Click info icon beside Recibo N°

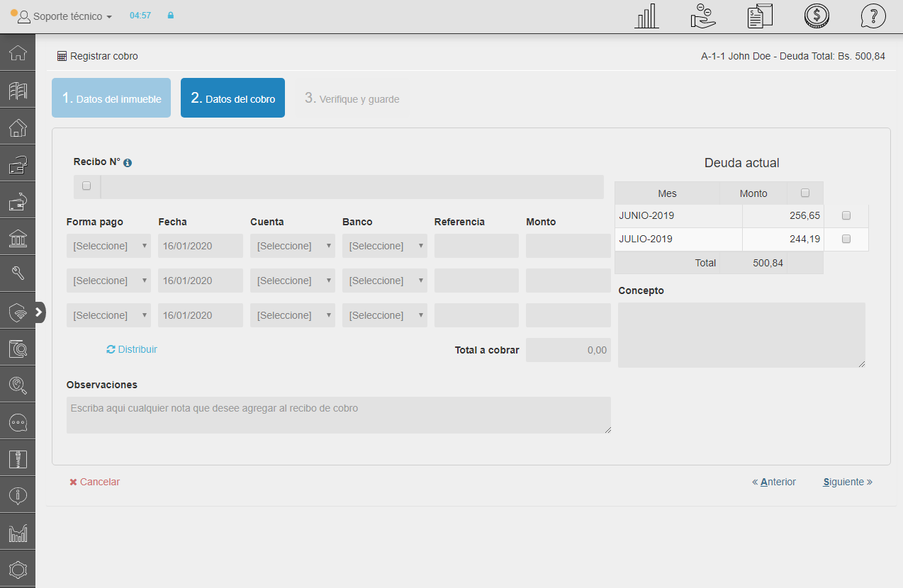pyautogui.click(x=128, y=163)
